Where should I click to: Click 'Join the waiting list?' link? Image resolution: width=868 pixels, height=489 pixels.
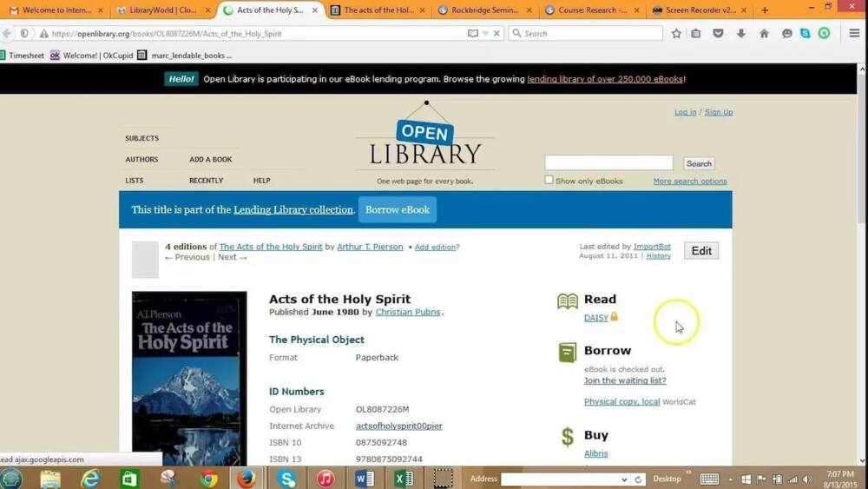pos(625,380)
